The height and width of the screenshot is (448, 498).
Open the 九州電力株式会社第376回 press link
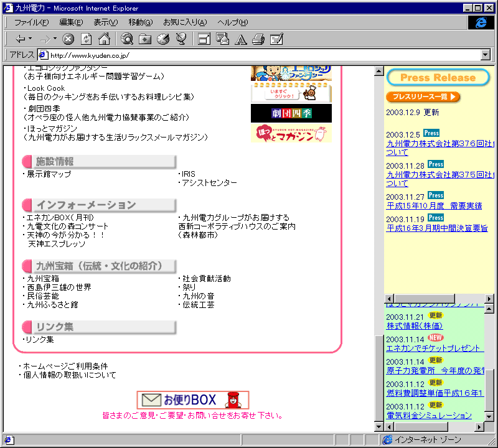coord(441,147)
